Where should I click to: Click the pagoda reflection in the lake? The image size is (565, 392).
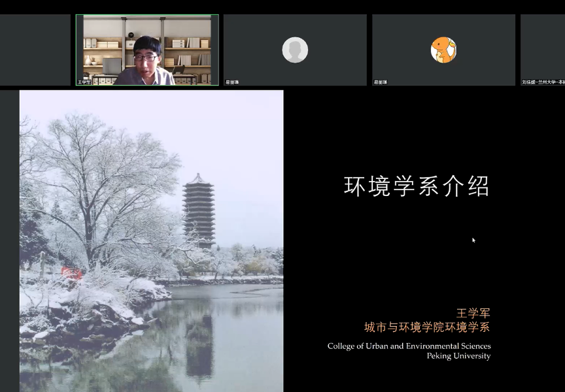(199, 346)
